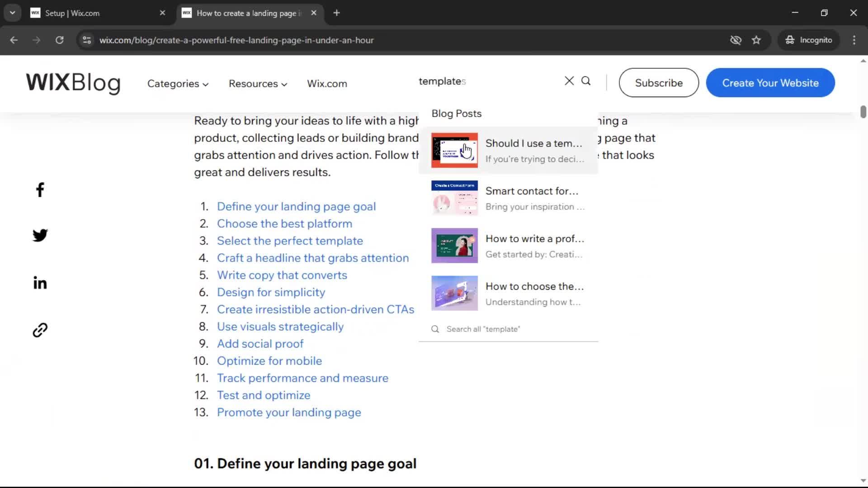The image size is (868, 488).
Task: Open the Chrome three-dot menu
Action: [x=854, y=40]
